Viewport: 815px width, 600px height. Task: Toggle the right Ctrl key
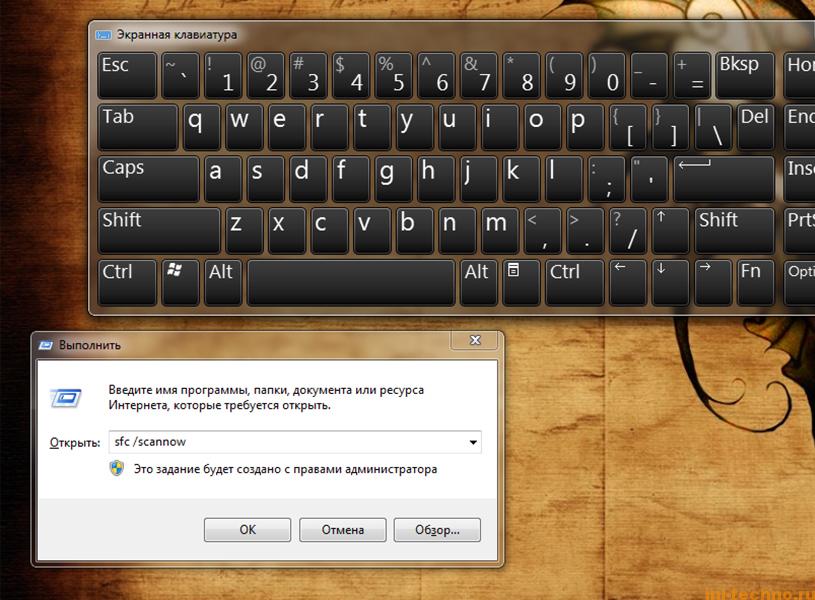click(x=574, y=282)
